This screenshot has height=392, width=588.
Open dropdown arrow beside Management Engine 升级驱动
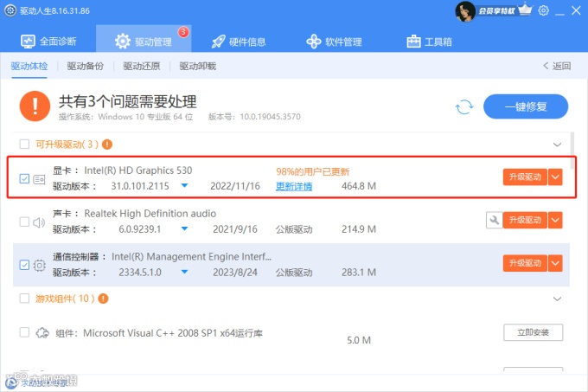[x=555, y=263]
